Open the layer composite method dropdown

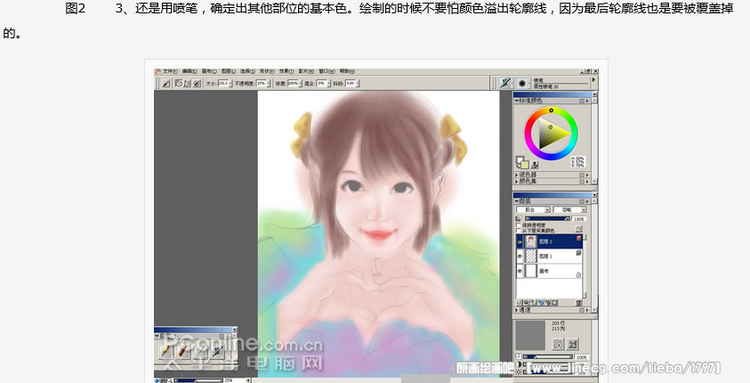point(533,210)
